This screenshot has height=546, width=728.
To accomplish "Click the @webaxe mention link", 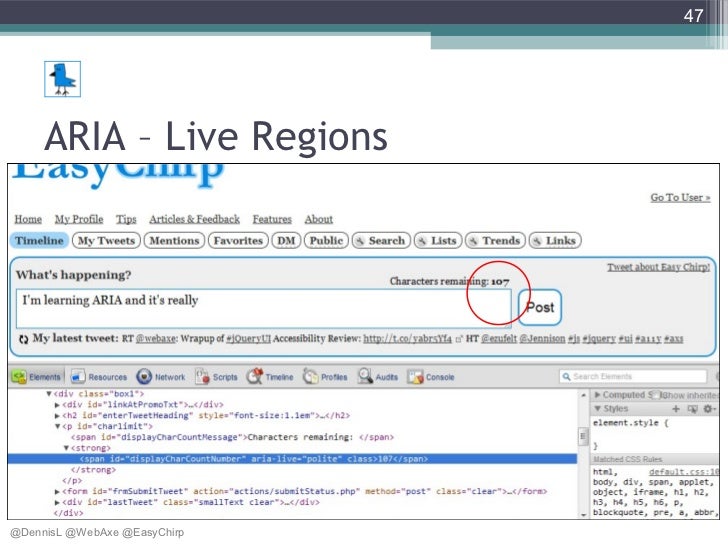I will pyautogui.click(x=156, y=338).
